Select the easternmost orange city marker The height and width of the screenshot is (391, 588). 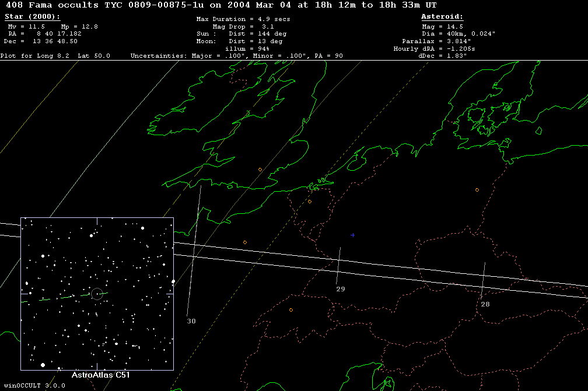click(477, 190)
